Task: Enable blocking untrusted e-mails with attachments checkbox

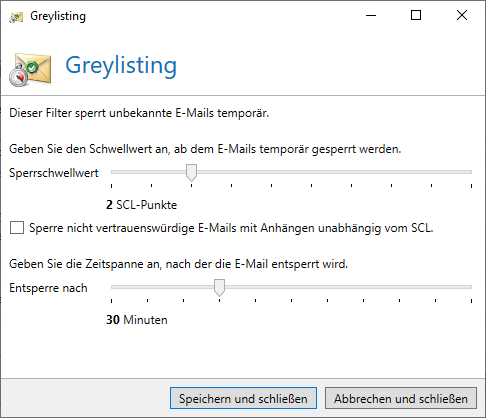Action: [17, 228]
